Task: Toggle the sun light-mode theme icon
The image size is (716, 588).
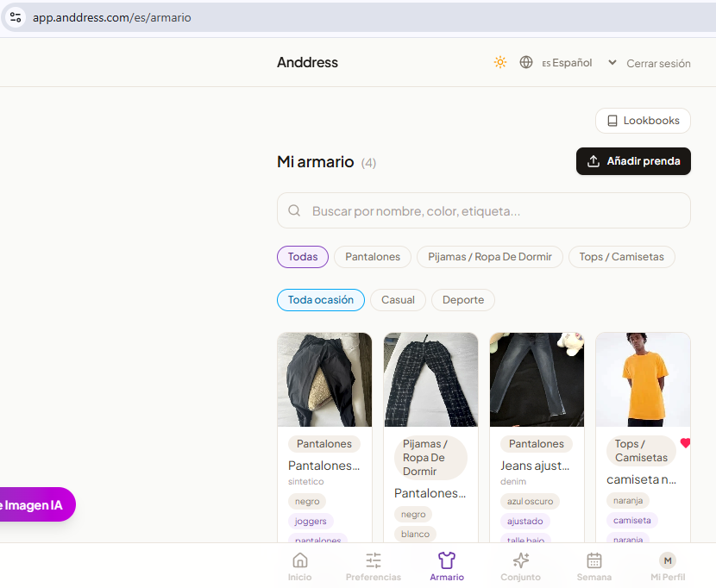Action: [x=500, y=62]
